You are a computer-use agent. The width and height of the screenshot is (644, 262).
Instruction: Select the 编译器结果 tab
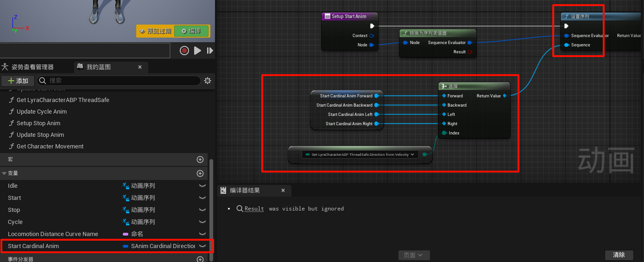point(254,191)
